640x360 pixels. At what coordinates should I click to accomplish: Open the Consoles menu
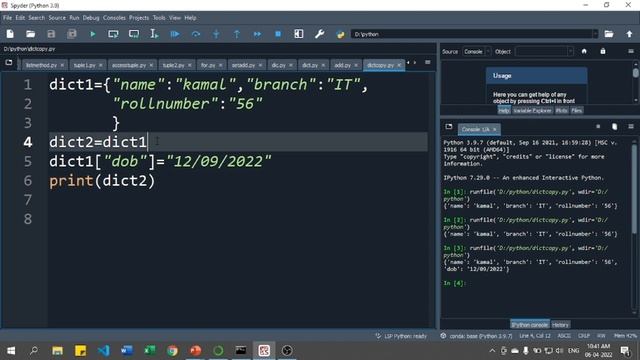114,18
